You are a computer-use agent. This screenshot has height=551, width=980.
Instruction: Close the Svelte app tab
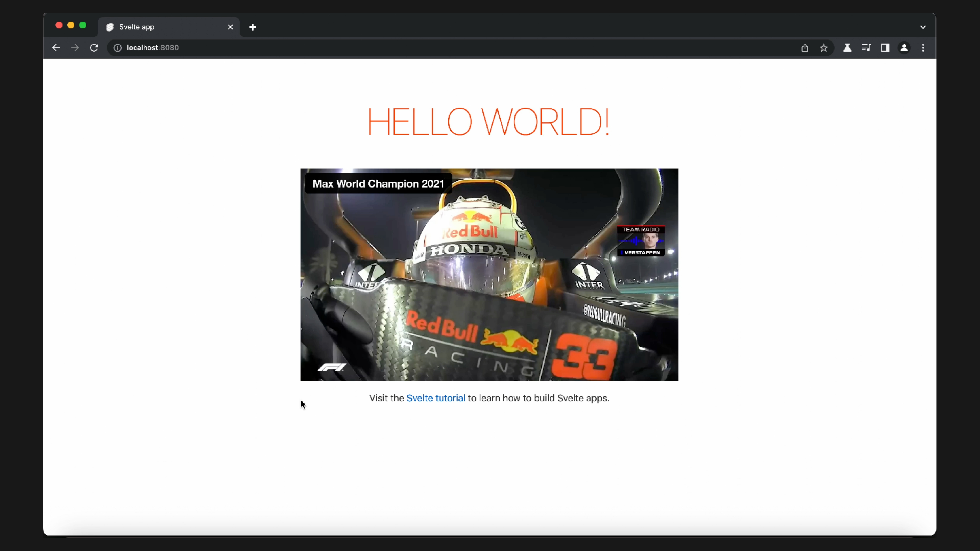230,27
